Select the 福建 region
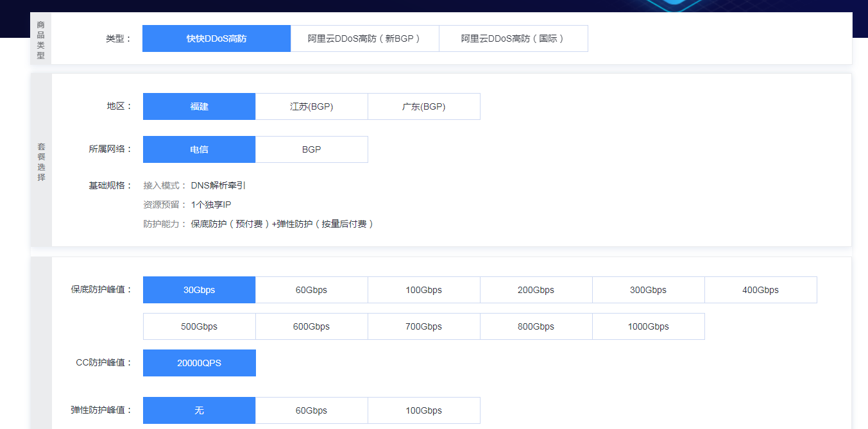This screenshot has width=868, height=429. (200, 106)
